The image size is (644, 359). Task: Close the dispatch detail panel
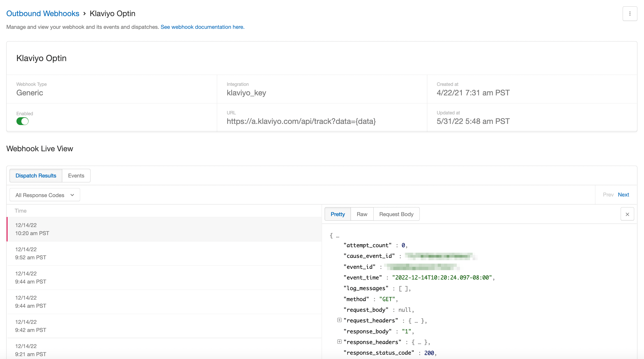coord(627,214)
